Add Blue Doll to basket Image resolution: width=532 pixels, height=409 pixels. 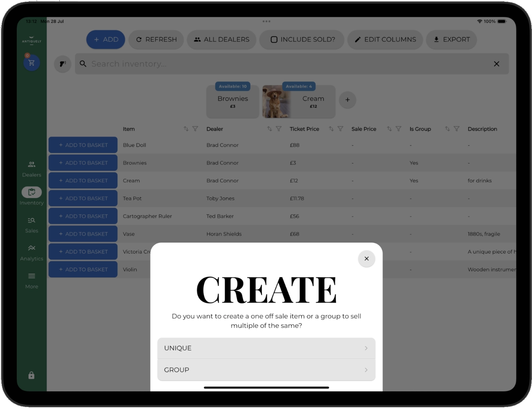coord(83,145)
